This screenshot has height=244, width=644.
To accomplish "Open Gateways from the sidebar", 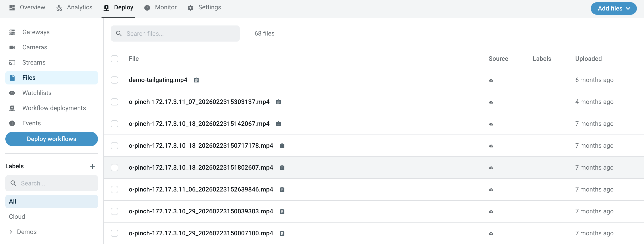I will 51,32.
